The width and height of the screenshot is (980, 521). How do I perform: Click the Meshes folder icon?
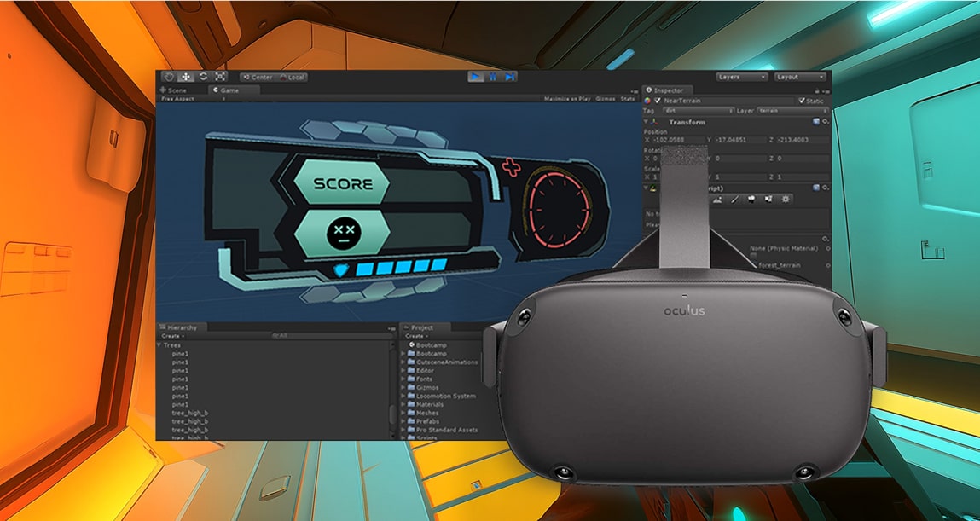[x=411, y=413]
